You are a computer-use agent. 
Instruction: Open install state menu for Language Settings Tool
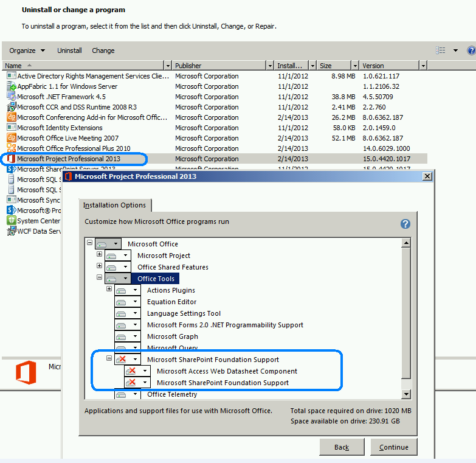coord(128,313)
